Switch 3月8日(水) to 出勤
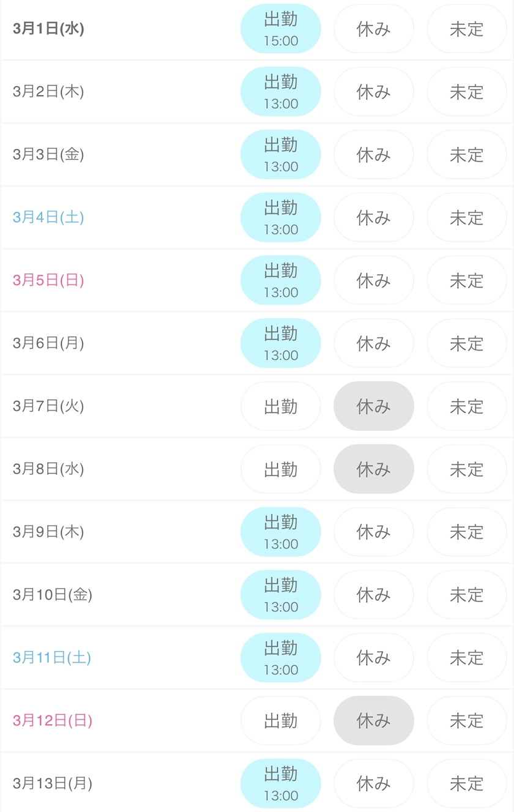514x812 pixels. coord(281,469)
